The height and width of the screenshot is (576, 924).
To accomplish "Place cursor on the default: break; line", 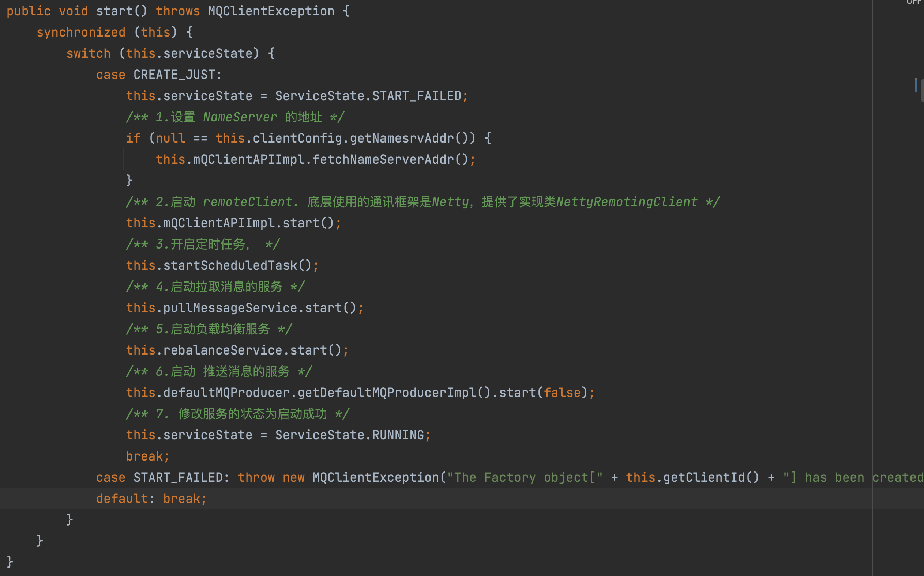I will (x=151, y=499).
